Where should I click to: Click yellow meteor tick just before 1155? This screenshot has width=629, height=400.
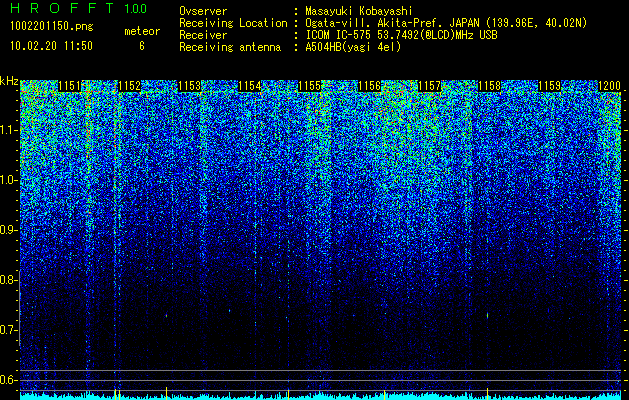[x=288, y=394]
